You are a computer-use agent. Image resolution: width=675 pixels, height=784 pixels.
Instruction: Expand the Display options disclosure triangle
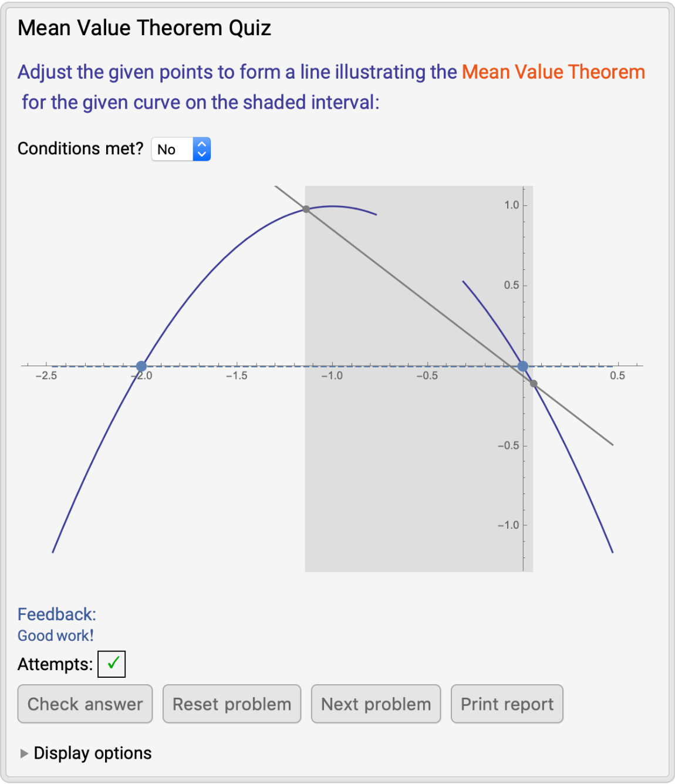pos(24,753)
